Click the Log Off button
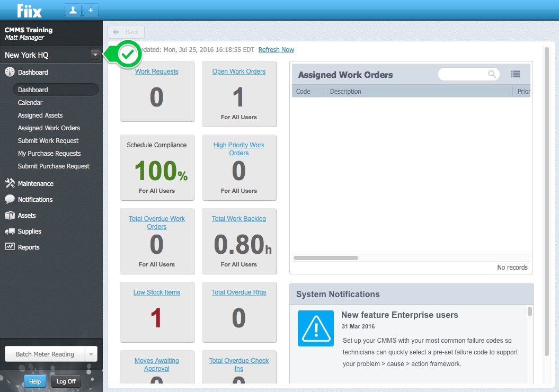559x392 pixels. pyautogui.click(x=66, y=381)
